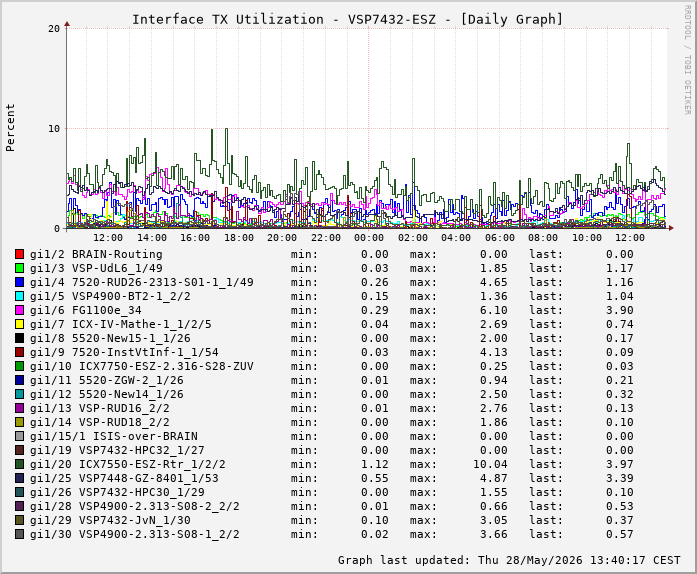Screen dimensions: 697x574
Task: Click the teal swatch for gi1/12 5520-New14_1/26
Action: (19, 394)
